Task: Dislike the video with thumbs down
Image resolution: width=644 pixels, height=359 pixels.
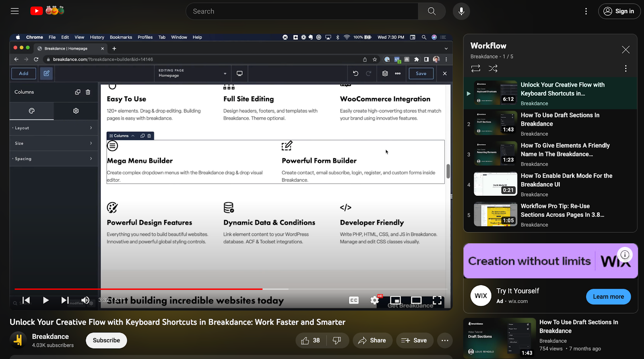Action: tap(337, 341)
